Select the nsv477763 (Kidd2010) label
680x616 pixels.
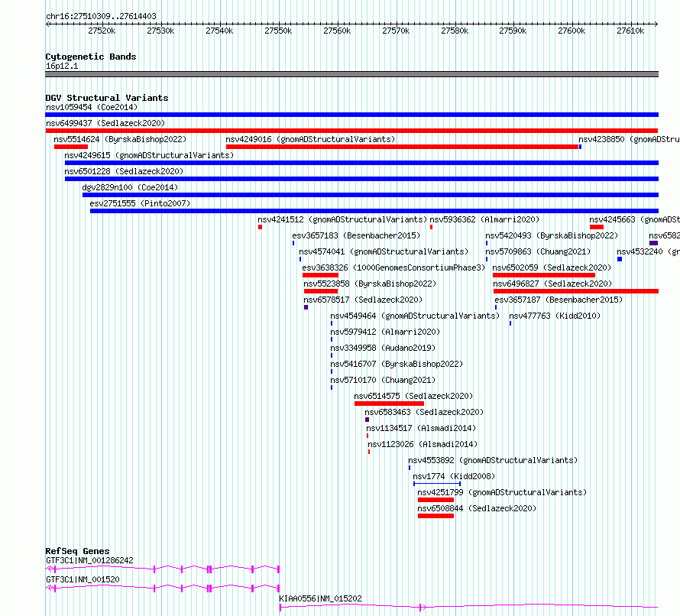pyautogui.click(x=555, y=316)
